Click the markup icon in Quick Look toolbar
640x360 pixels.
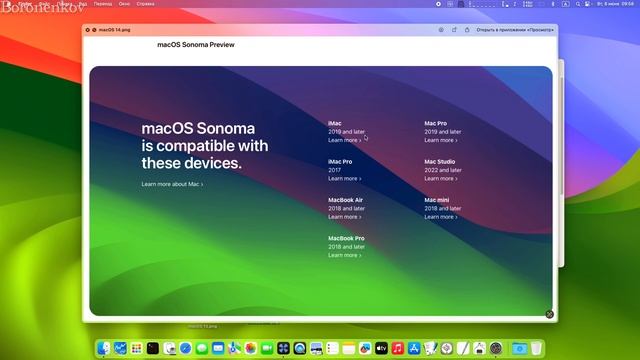[x=441, y=30]
